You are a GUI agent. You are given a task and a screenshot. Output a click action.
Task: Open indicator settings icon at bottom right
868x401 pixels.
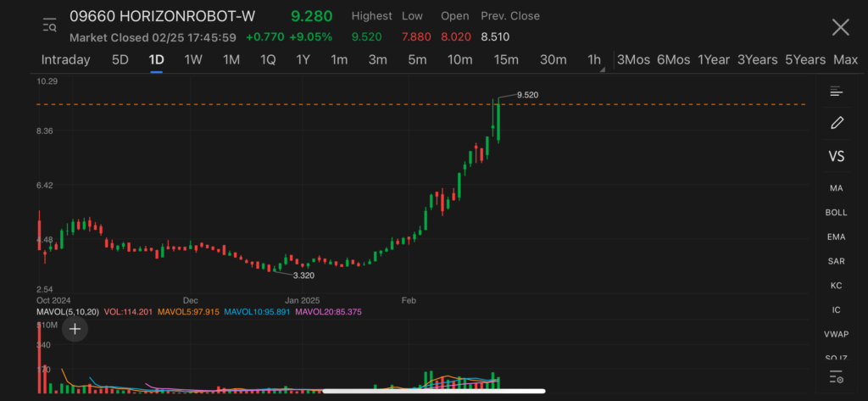pos(836,378)
